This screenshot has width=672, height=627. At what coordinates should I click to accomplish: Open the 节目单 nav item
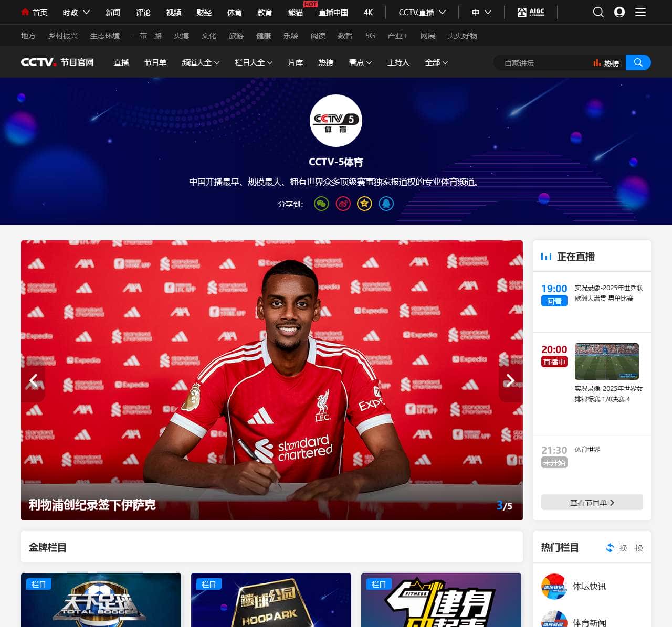(x=155, y=62)
